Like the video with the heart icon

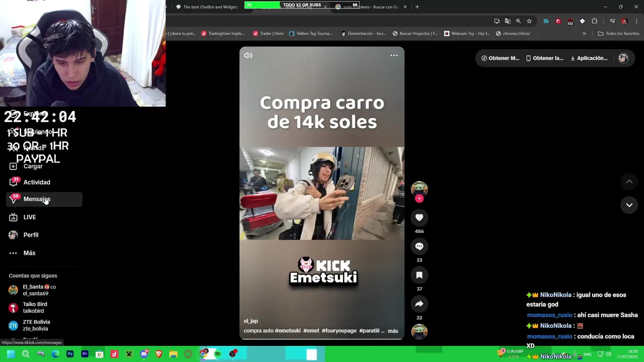(x=419, y=217)
